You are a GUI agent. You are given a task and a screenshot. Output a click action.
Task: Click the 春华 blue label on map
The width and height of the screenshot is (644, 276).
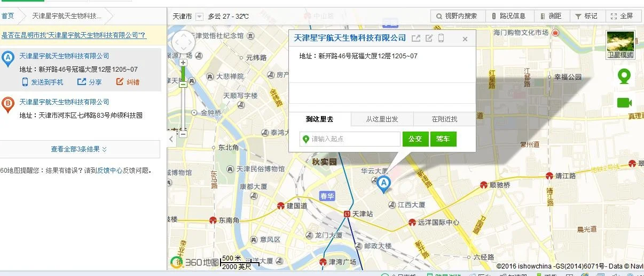[327, 196]
